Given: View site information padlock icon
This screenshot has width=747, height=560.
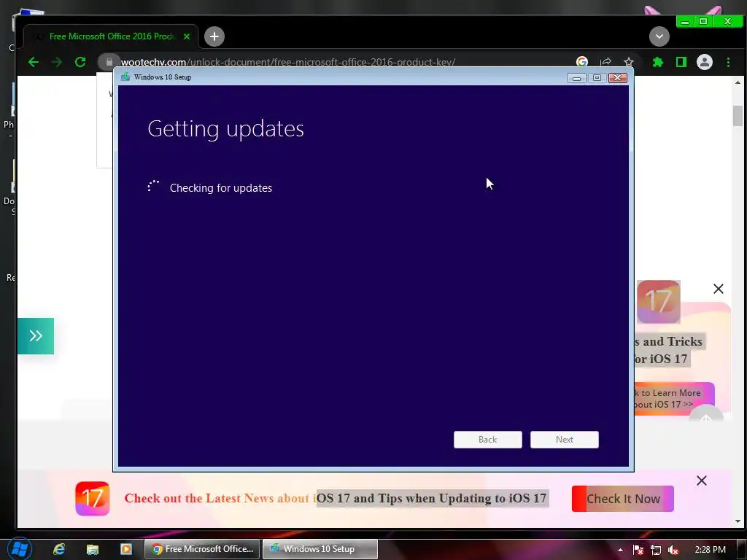Looking at the screenshot, I should click(109, 62).
